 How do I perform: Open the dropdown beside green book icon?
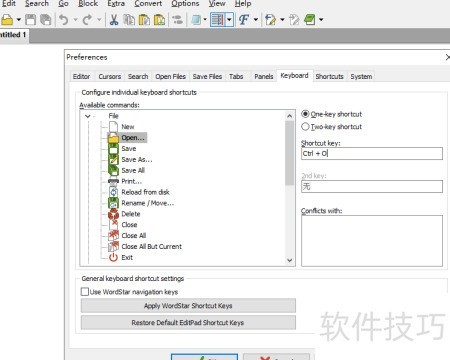[321, 20]
